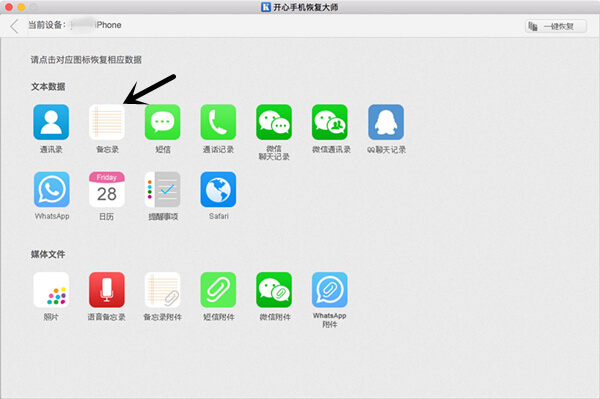Image resolution: width=600 pixels, height=399 pixels.
Task: Select the Safari globe icon
Action: pyautogui.click(x=218, y=189)
